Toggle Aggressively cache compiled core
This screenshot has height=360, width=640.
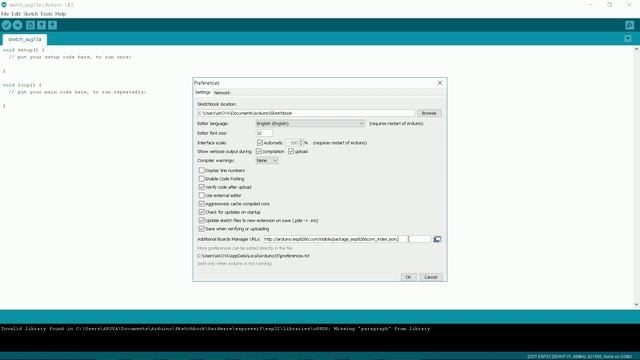click(202, 204)
